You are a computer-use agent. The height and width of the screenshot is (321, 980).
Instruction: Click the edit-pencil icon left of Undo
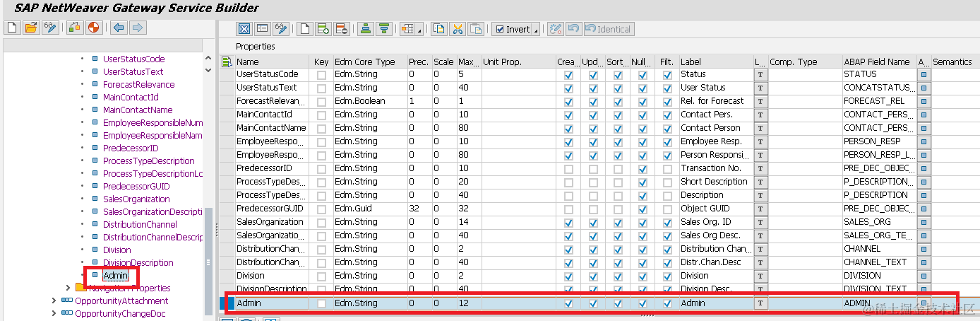555,29
